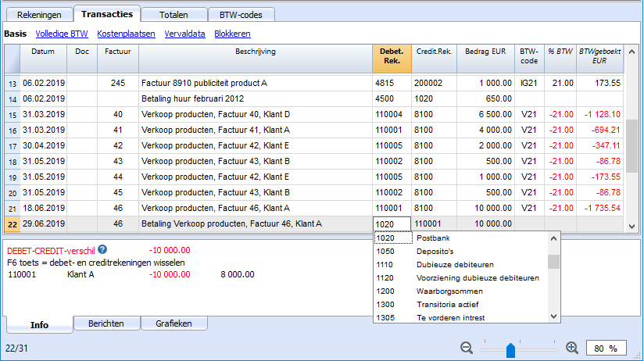
Task: Open the Totalen tab
Action: click(174, 15)
